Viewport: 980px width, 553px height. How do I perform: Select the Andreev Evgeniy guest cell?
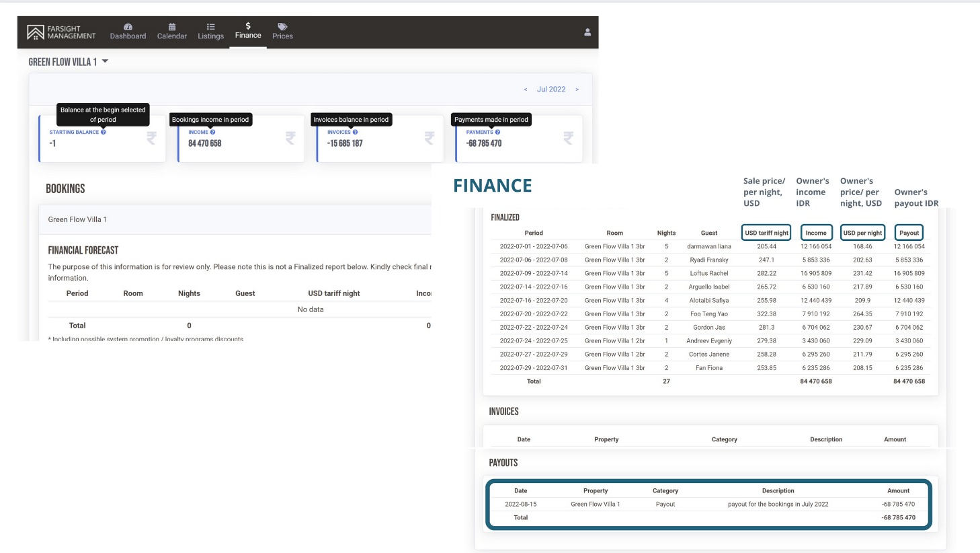pos(709,340)
